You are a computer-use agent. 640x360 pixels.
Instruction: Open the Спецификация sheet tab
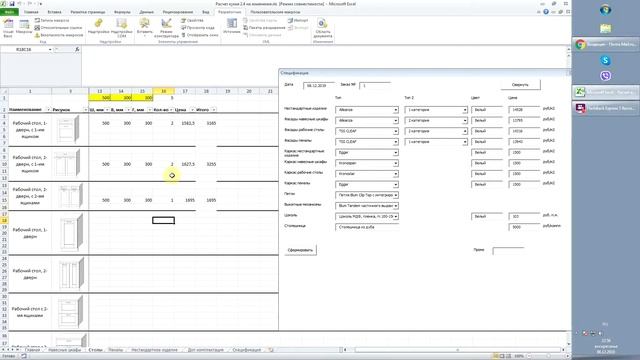tap(247, 350)
